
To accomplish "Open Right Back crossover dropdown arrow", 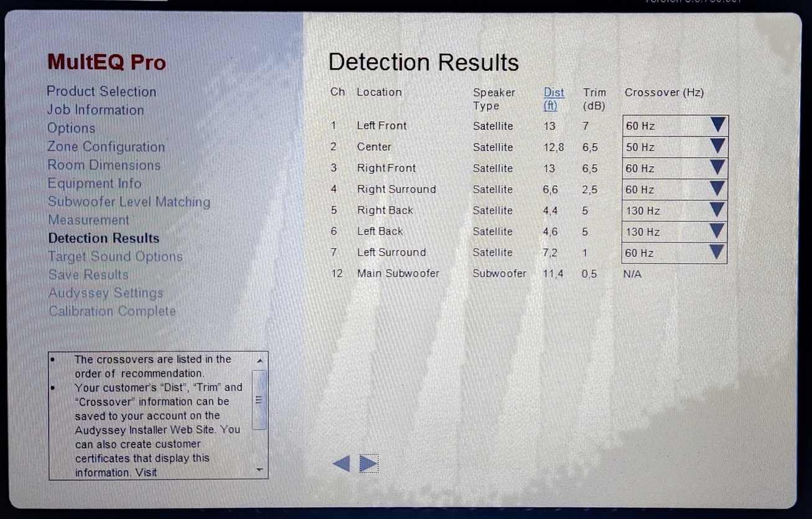I will (717, 210).
